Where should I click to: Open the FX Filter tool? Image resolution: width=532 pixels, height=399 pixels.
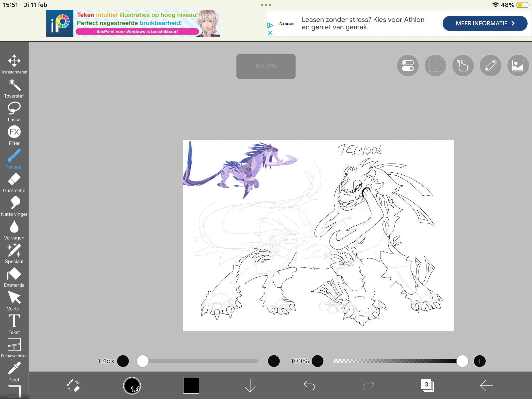(x=14, y=132)
